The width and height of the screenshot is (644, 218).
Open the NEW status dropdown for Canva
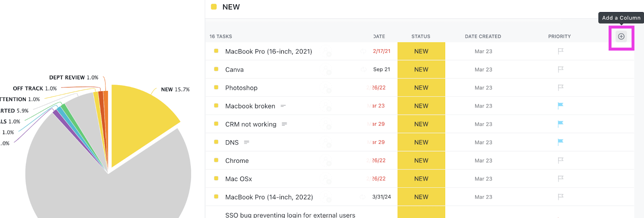pos(421,69)
